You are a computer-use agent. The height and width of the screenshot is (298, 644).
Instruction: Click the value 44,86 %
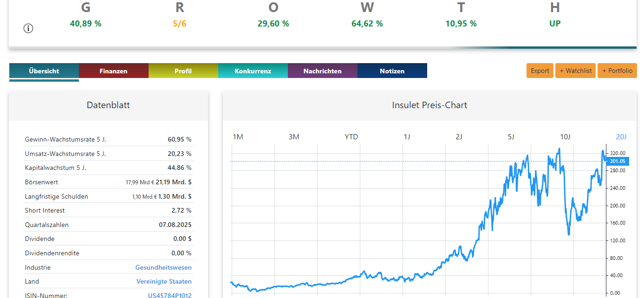pyautogui.click(x=179, y=168)
